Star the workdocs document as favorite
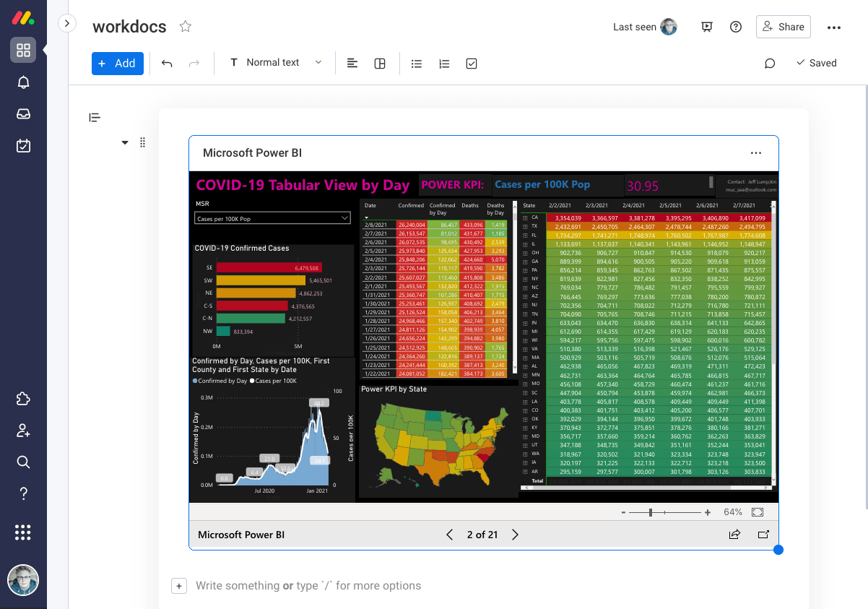The image size is (868, 609). (x=185, y=26)
